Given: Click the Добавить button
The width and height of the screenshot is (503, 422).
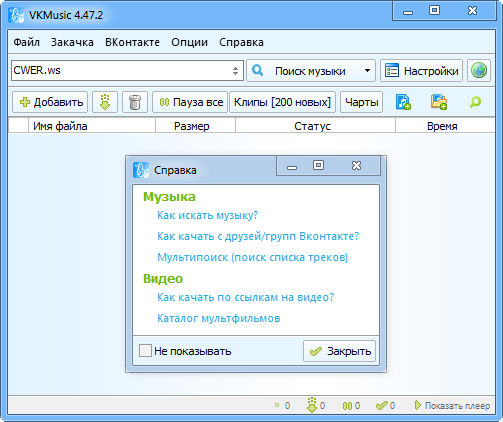Looking at the screenshot, I should [50, 102].
